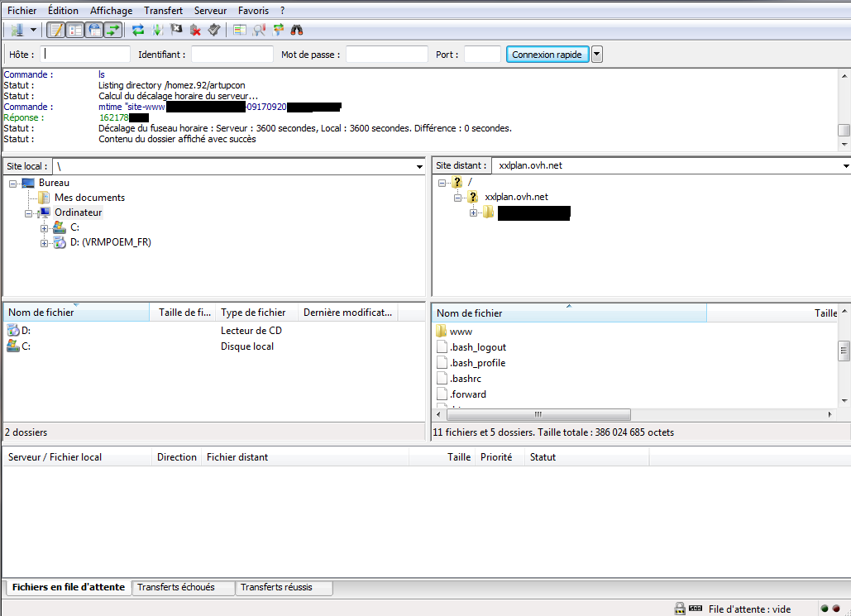Expand the C: drive node
This screenshot has height=616, width=851.
(44, 228)
